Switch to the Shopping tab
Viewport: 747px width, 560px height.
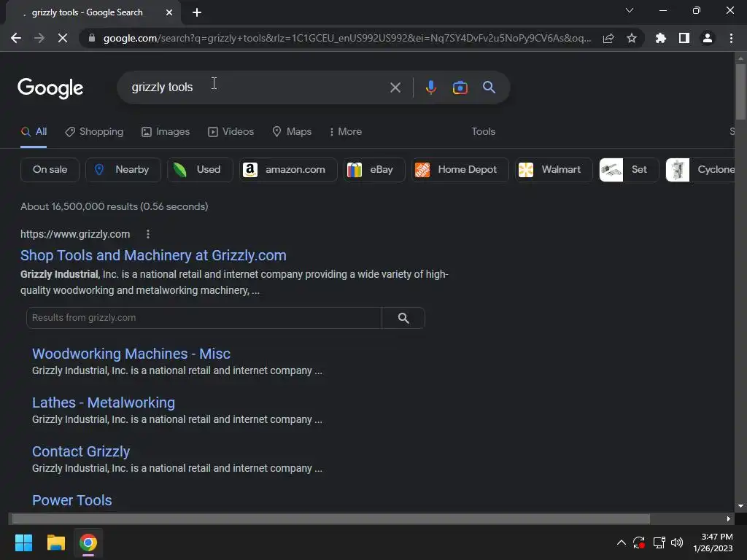(x=94, y=132)
